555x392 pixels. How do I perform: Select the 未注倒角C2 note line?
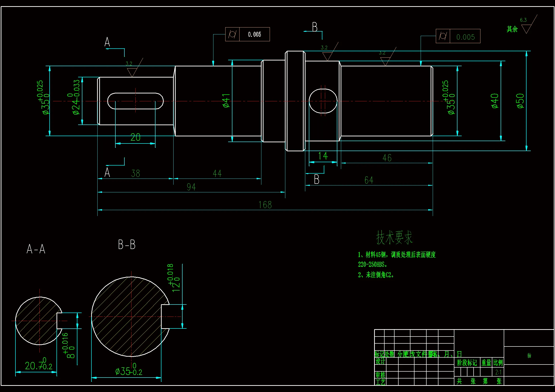click(376, 275)
